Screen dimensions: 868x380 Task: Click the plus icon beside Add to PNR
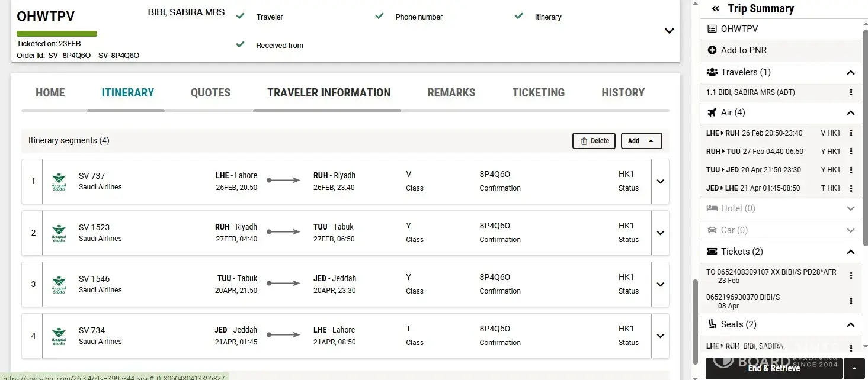click(712, 50)
